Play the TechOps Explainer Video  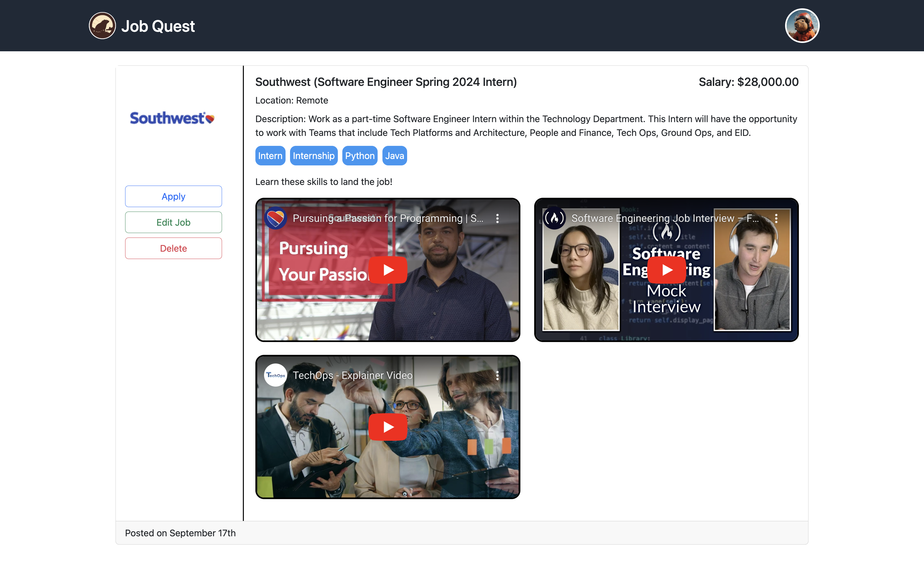[x=388, y=427]
